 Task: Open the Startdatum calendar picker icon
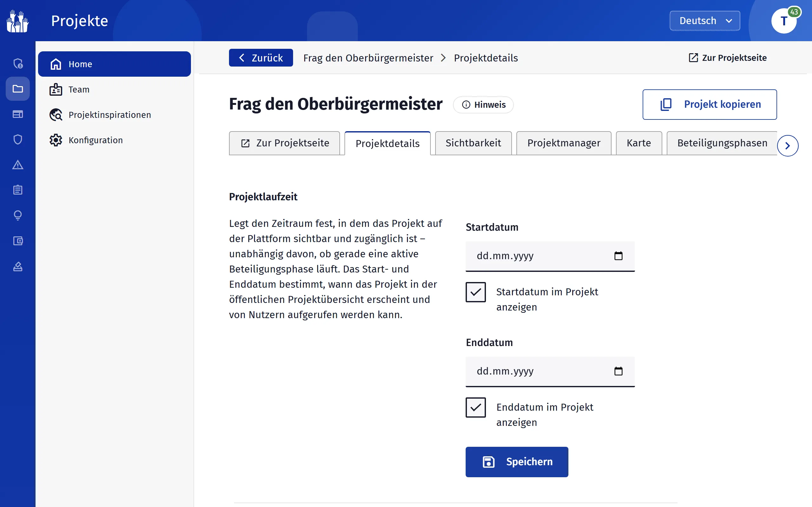coord(618,256)
